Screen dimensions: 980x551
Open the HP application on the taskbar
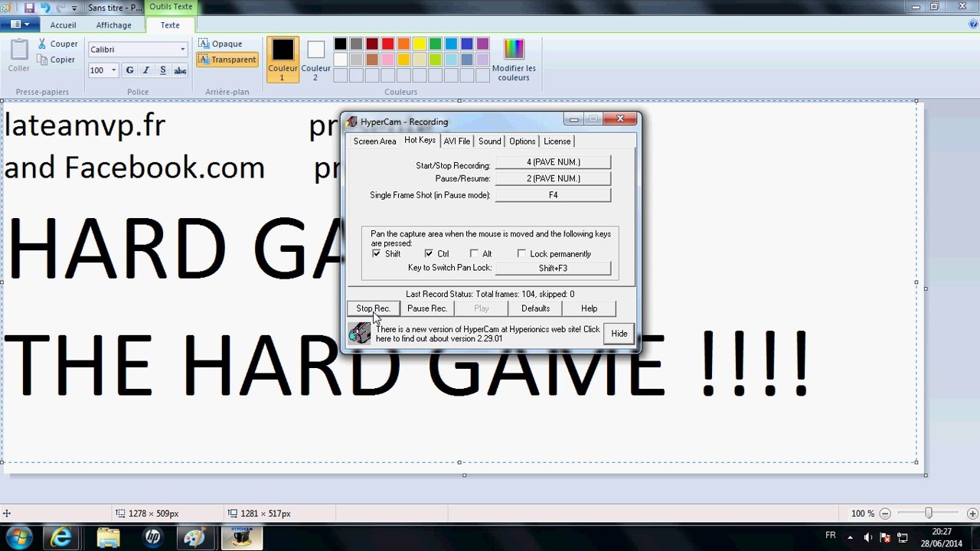point(152,538)
